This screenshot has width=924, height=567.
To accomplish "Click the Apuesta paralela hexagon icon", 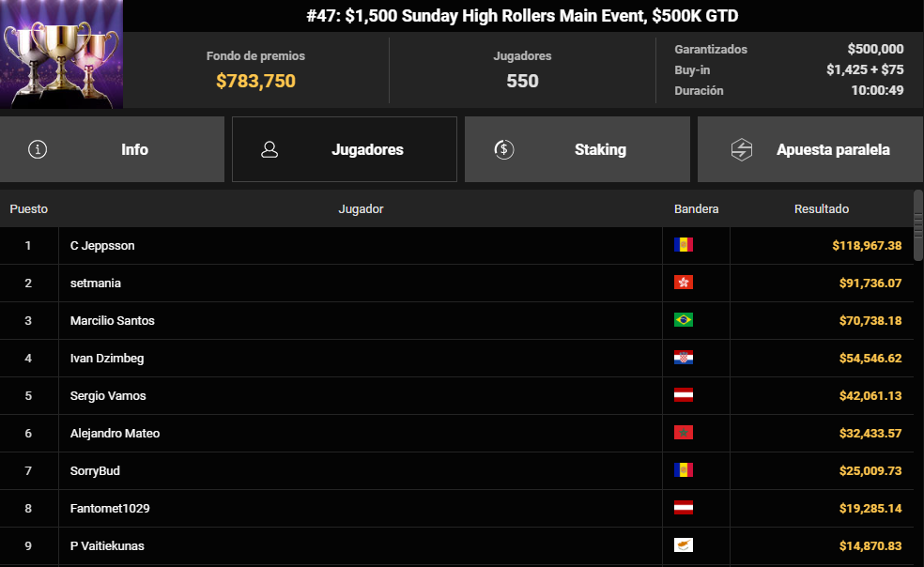I will 742,149.
